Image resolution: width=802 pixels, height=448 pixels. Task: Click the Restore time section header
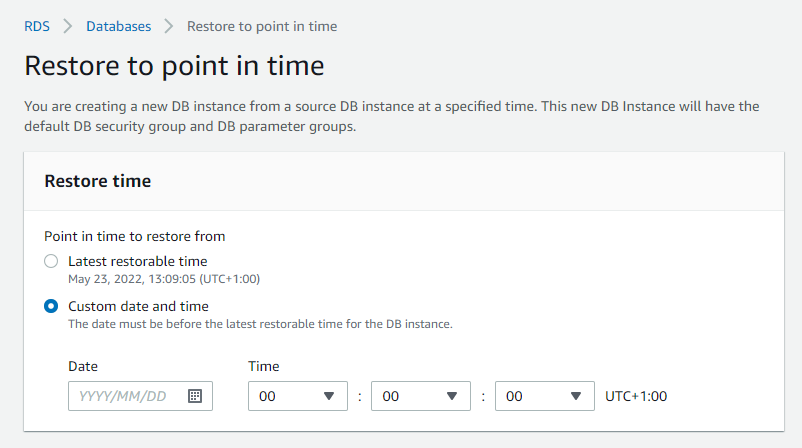coord(98,181)
